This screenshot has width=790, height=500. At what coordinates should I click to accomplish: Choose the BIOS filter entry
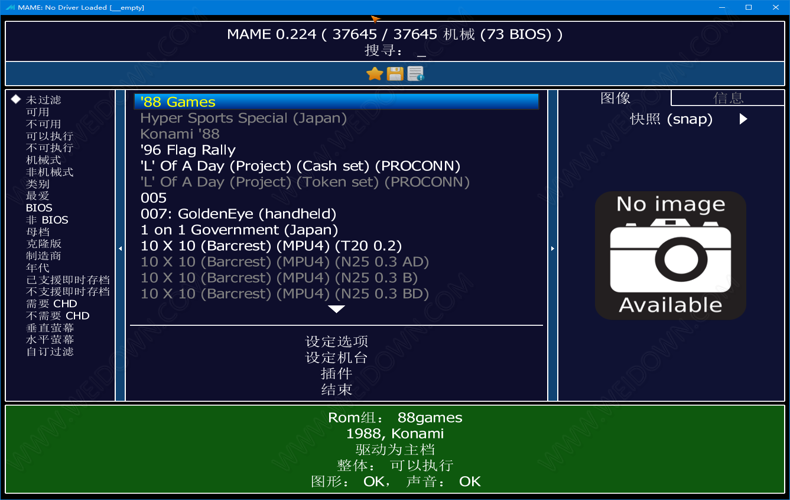[x=39, y=208]
